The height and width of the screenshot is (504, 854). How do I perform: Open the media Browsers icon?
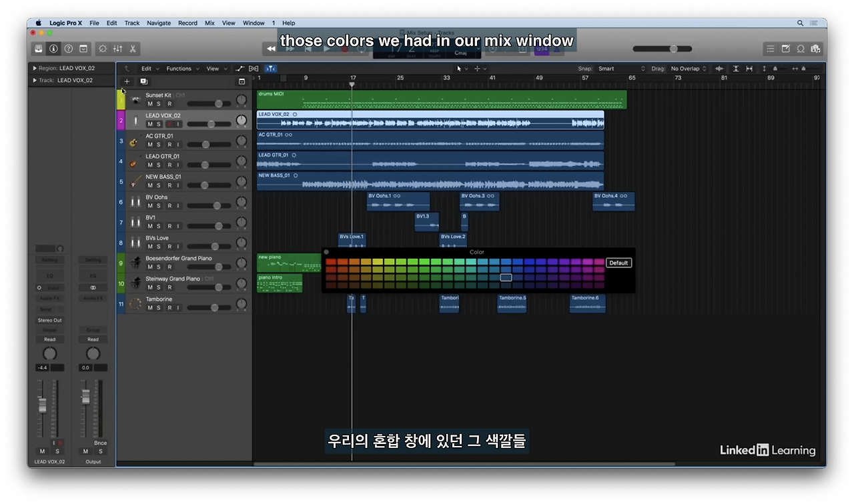(x=815, y=49)
